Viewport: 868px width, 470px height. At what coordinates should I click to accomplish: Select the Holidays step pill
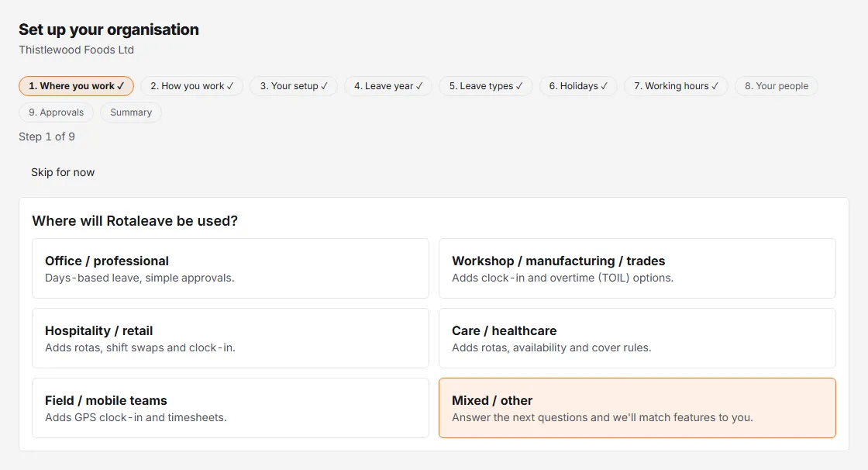click(578, 86)
